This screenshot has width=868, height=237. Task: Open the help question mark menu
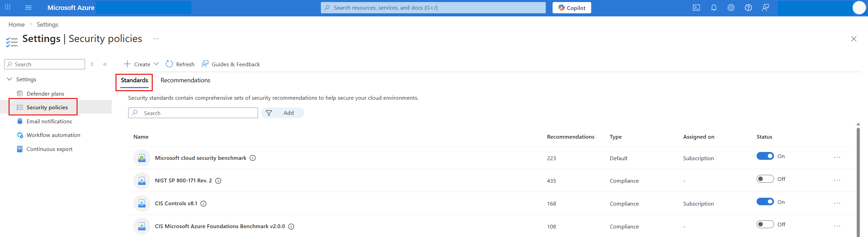(748, 8)
